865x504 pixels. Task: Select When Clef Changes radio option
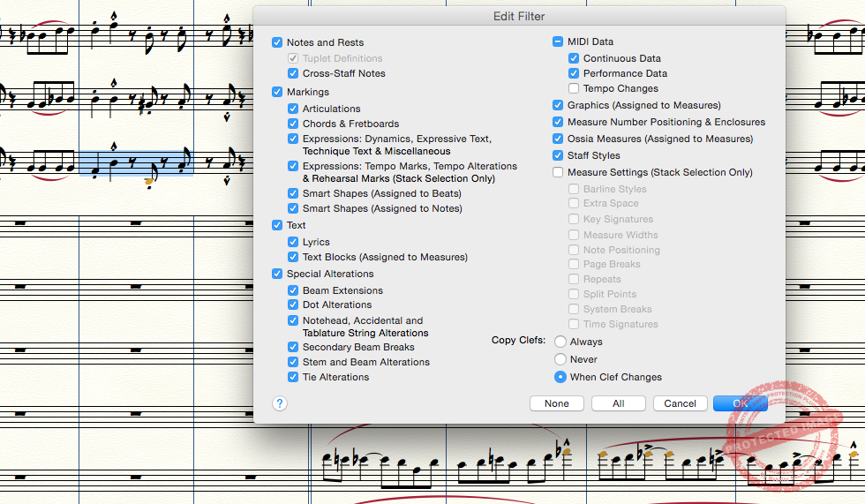(x=560, y=377)
